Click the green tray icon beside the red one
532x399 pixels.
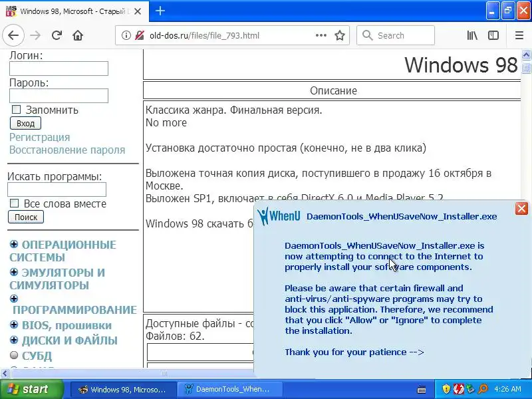pyautogui.click(x=471, y=389)
